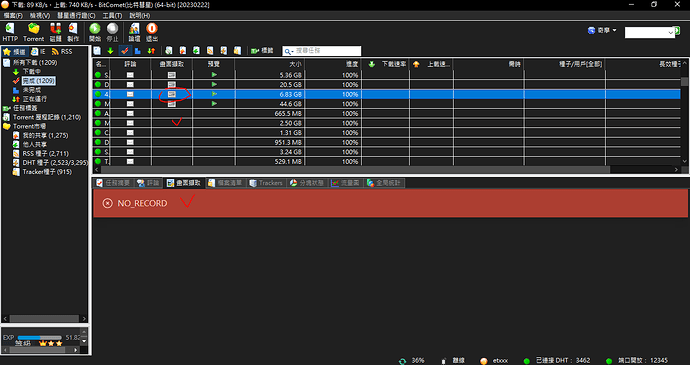Screen dimensions: 690x365
Task: Open the Torrent folder toolbar icon
Action: (33, 32)
